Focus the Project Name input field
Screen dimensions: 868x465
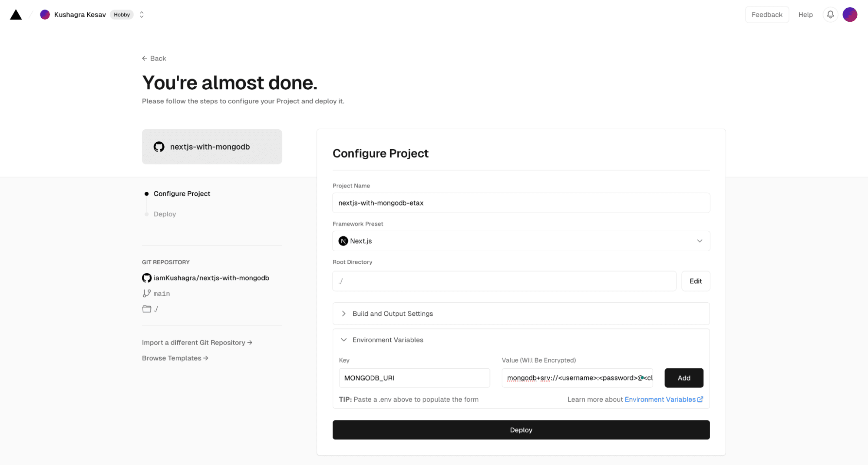(x=521, y=203)
